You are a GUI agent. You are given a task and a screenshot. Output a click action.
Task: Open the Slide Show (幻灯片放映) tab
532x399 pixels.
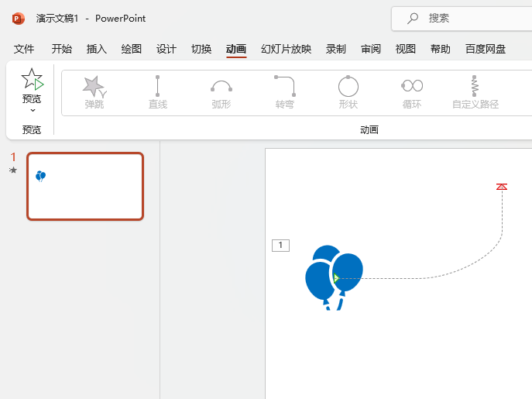click(x=286, y=49)
